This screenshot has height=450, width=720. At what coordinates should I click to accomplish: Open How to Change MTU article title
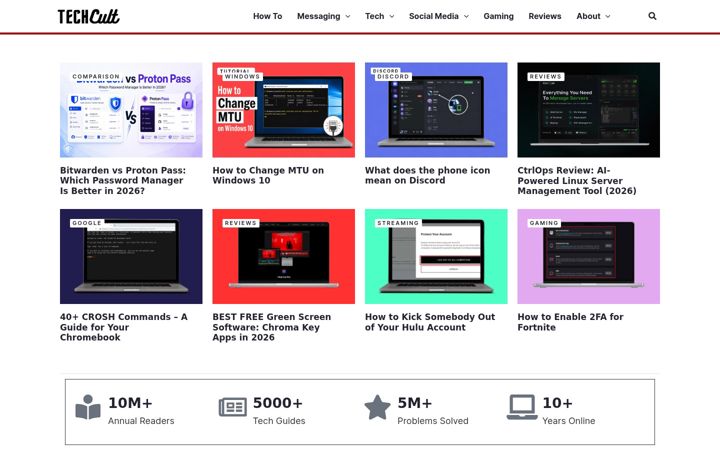click(268, 175)
